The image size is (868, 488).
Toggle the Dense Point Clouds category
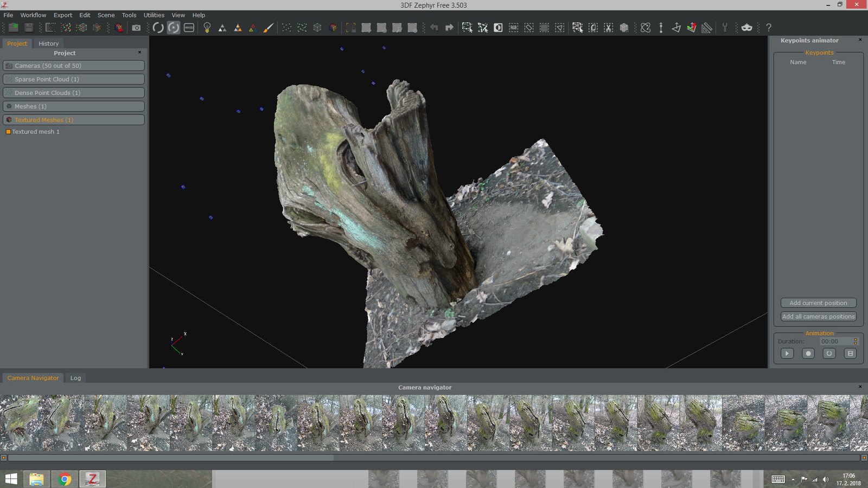73,92
